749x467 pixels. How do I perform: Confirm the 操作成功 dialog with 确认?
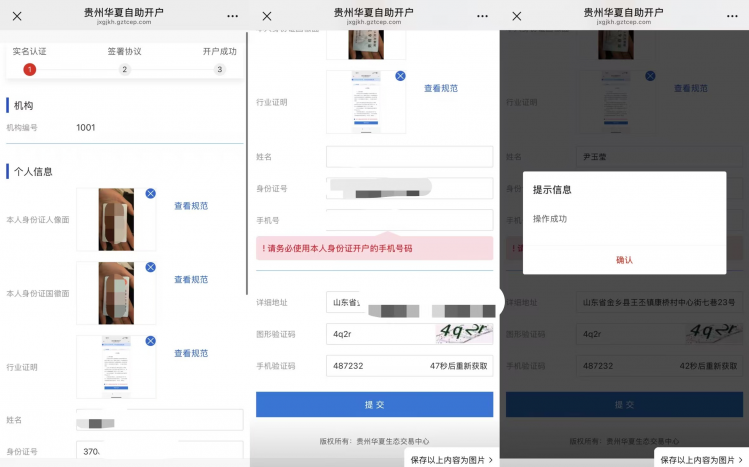click(x=624, y=260)
